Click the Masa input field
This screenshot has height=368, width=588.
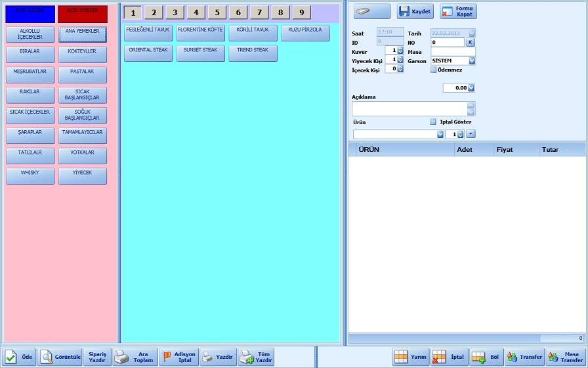pyautogui.click(x=453, y=51)
